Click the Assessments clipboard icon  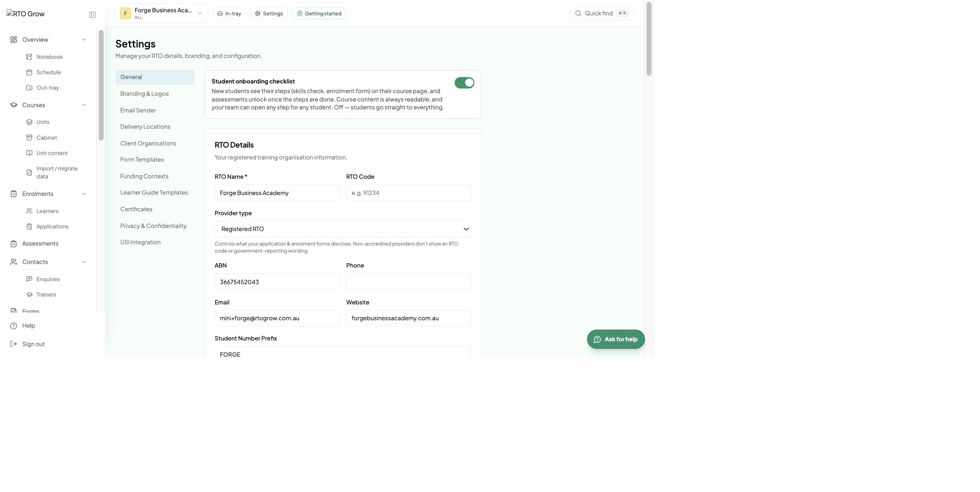[x=14, y=244]
